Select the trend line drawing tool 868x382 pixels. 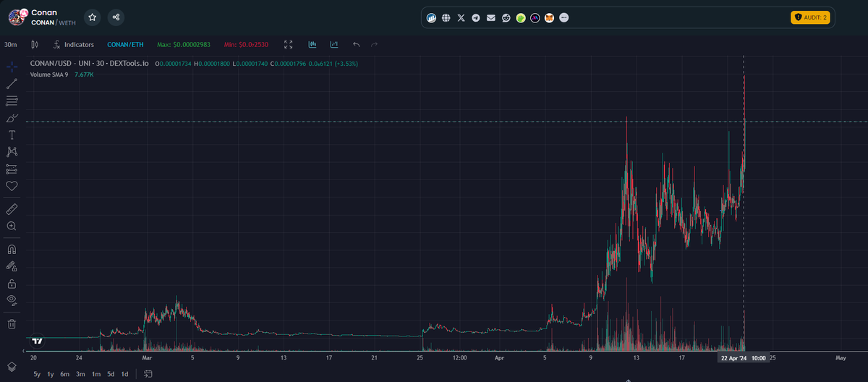(x=12, y=84)
